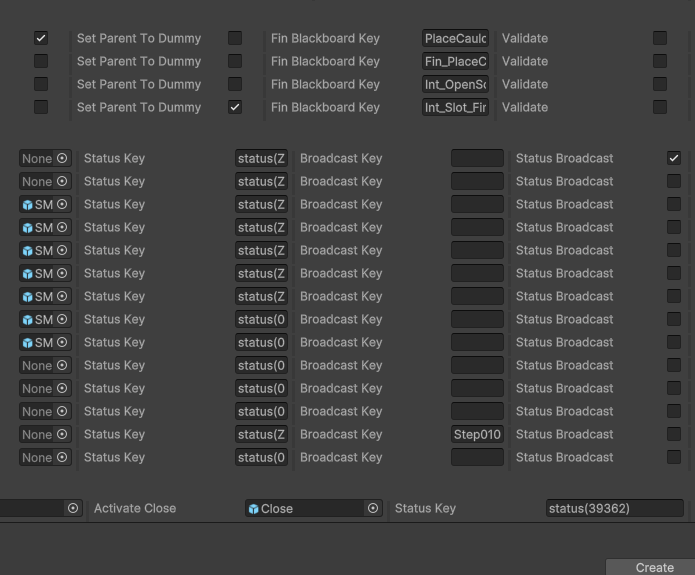Enable Set Parent To Dummy for Fin_PlaceC row
The image size is (695, 575).
pos(235,61)
